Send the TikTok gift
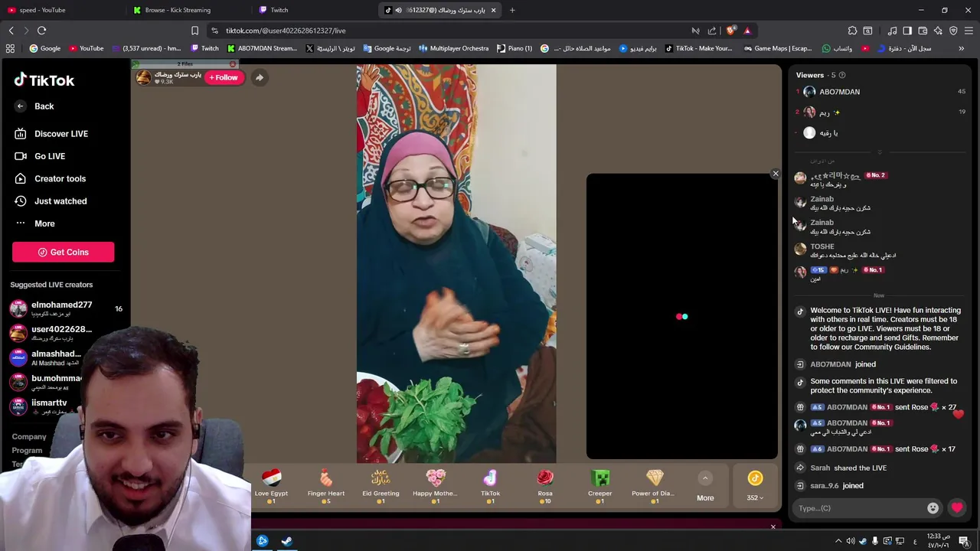Image resolution: width=980 pixels, height=551 pixels. pos(490,485)
